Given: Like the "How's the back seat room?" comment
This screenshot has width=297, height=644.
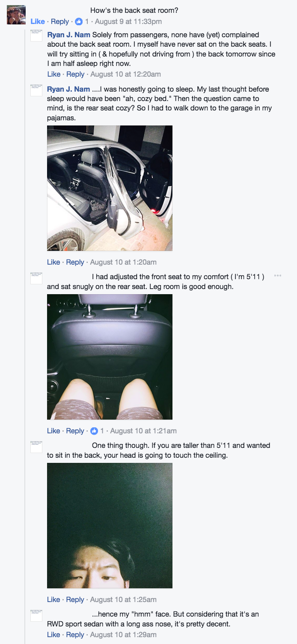Looking at the screenshot, I should tap(38, 21).
